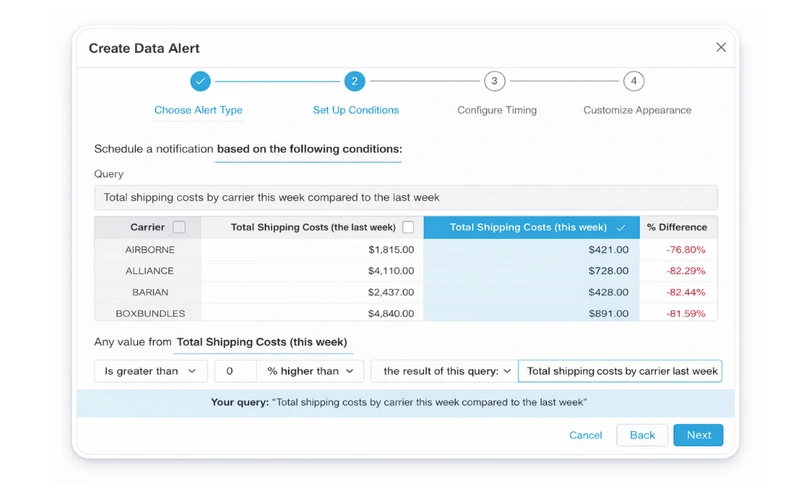Image resolution: width=812 pixels, height=491 pixels.
Task: Select the BOXBUNDLES carrier cell
Action: coord(150,313)
